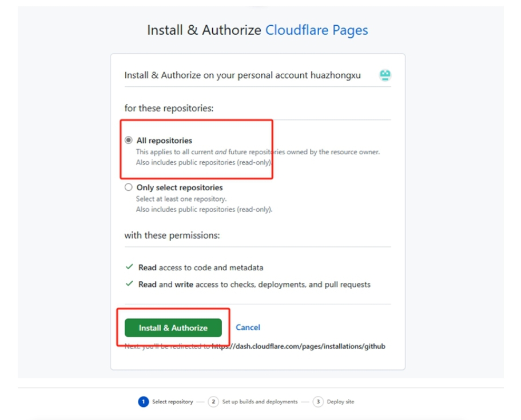Open the Cloudflare Pages title link

[316, 30]
